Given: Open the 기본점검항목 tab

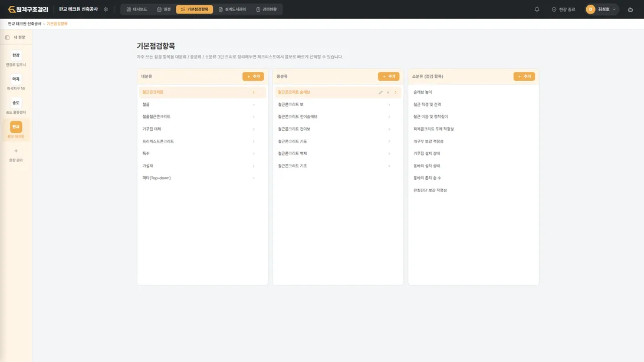Looking at the screenshot, I should coord(195,9).
